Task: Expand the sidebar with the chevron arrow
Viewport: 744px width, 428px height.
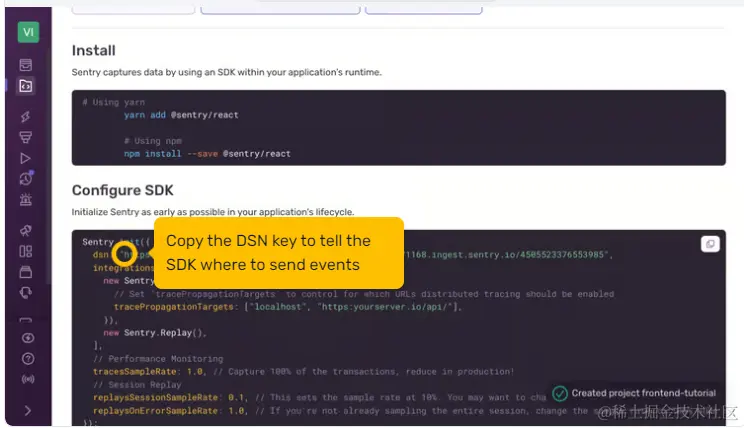Action: click(x=28, y=410)
